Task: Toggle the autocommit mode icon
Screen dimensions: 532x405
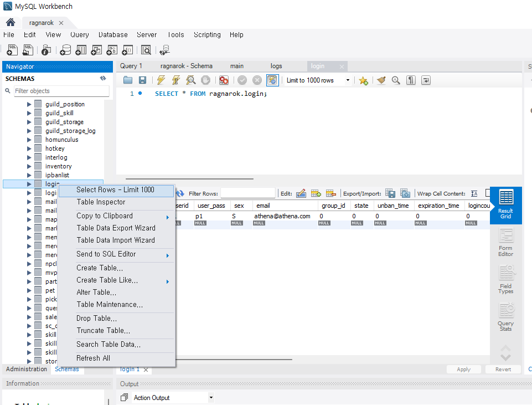Action: (x=272, y=80)
